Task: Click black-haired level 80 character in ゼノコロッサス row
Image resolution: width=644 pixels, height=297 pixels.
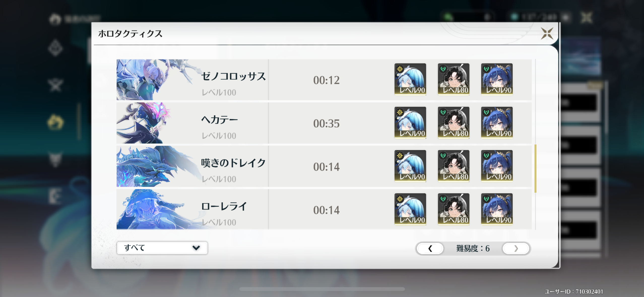Action: pyautogui.click(x=454, y=79)
